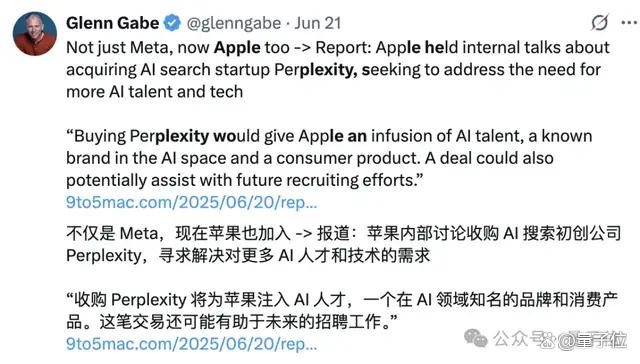Image resolution: width=640 pixels, height=364 pixels.
Task: Click the blue verified badge
Action: [x=172, y=23]
